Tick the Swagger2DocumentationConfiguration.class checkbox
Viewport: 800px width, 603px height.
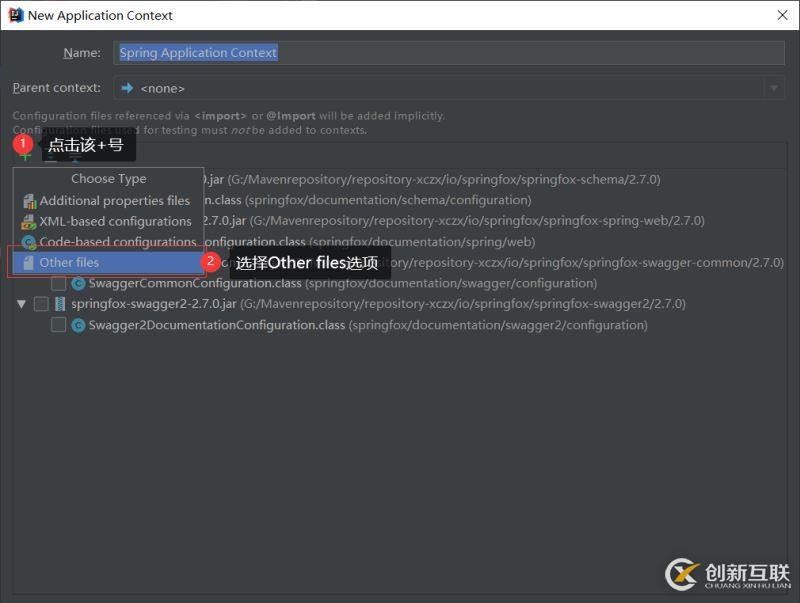pos(59,325)
